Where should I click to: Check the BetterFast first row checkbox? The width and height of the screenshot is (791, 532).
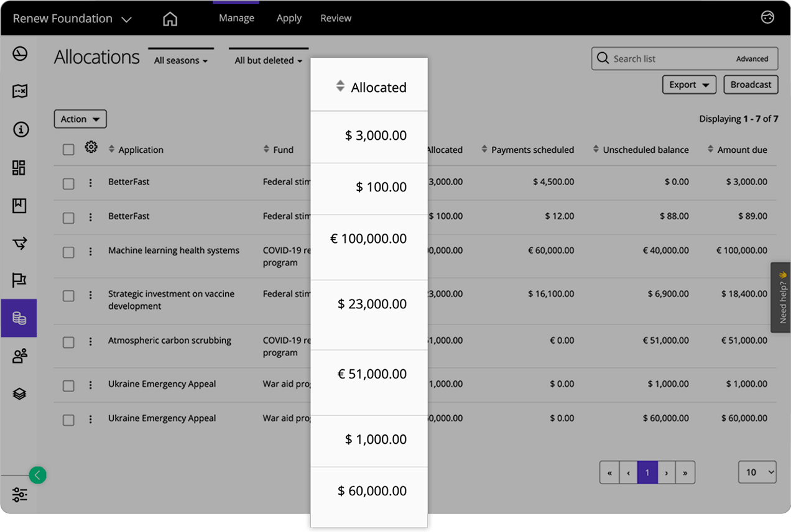[68, 182]
